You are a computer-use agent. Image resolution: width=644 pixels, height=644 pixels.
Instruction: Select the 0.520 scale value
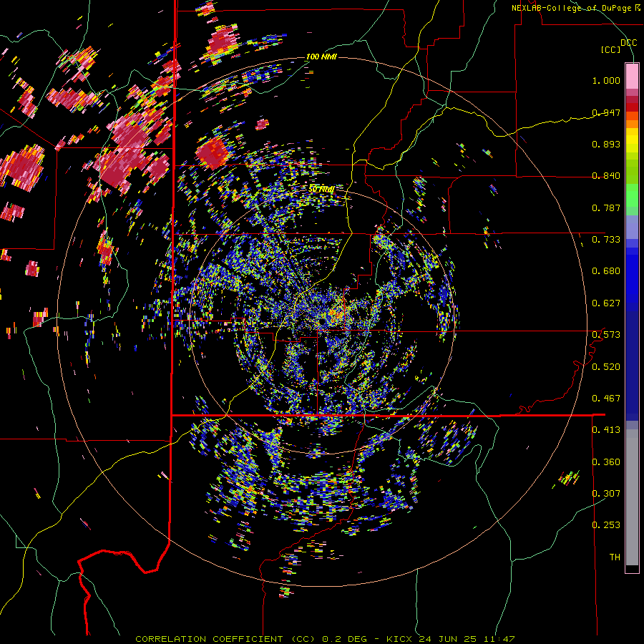[x=606, y=366]
